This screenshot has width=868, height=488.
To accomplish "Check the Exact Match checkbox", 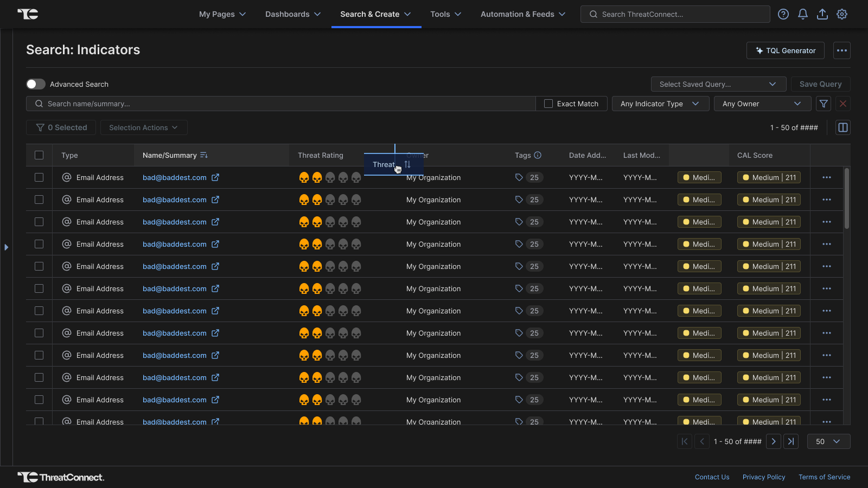I will tap(548, 104).
